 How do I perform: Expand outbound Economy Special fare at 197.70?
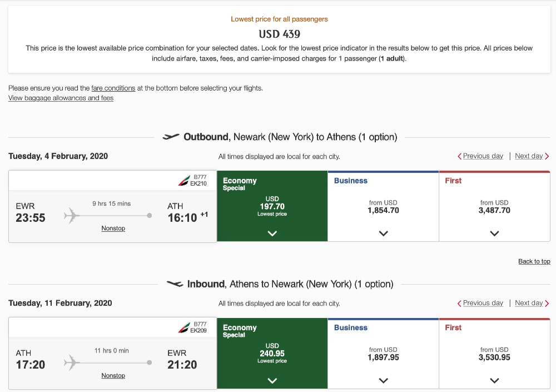[x=272, y=234]
